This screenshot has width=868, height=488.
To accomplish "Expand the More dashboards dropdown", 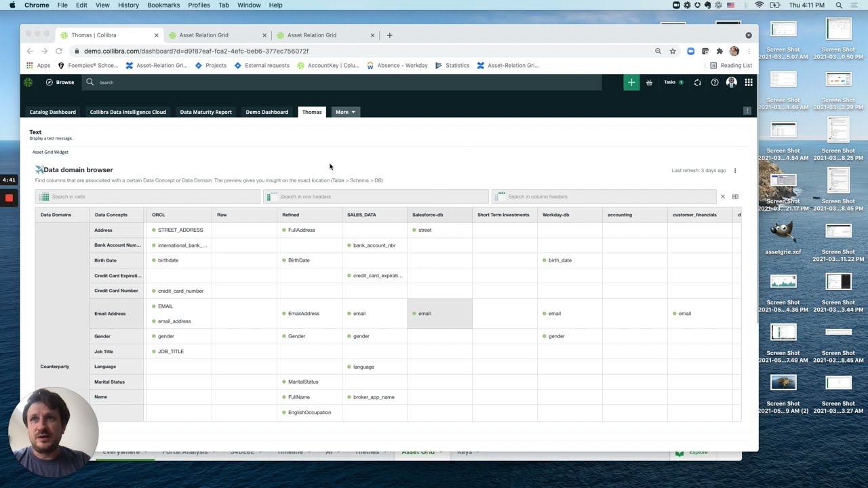I will [345, 112].
